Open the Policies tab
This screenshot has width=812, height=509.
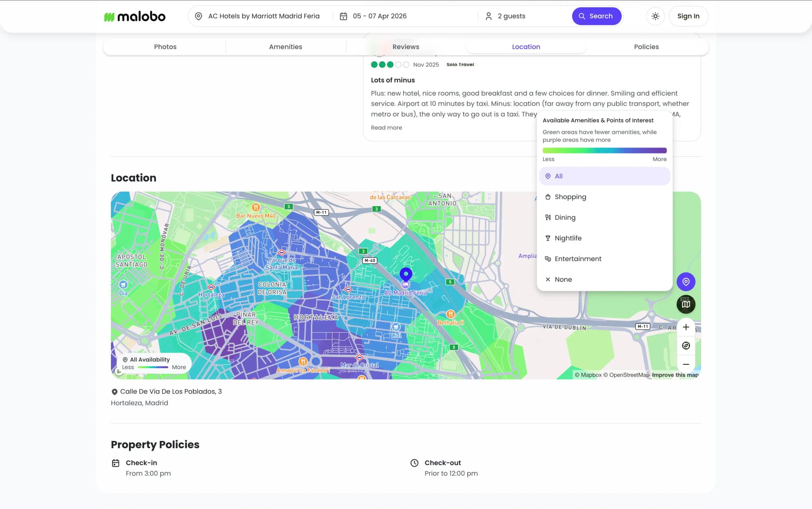(646, 47)
